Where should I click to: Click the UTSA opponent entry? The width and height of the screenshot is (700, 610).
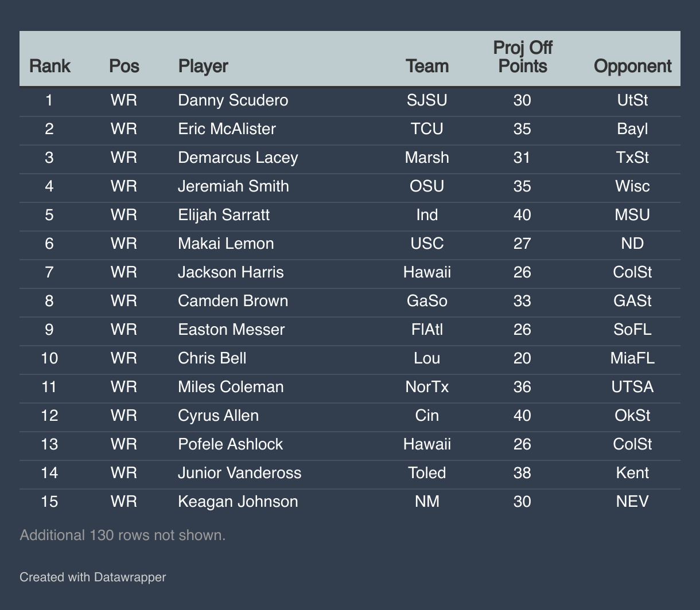(x=632, y=387)
